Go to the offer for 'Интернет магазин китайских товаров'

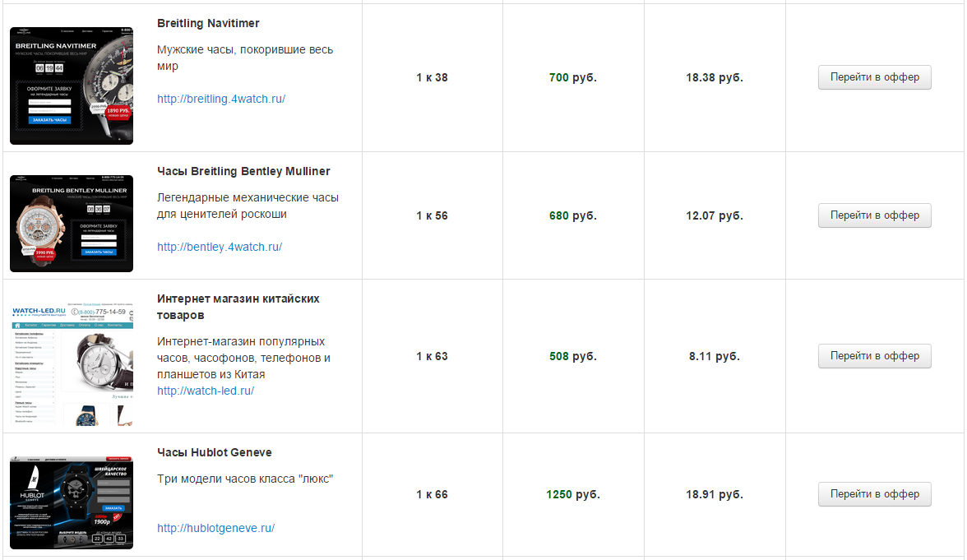[874, 356]
